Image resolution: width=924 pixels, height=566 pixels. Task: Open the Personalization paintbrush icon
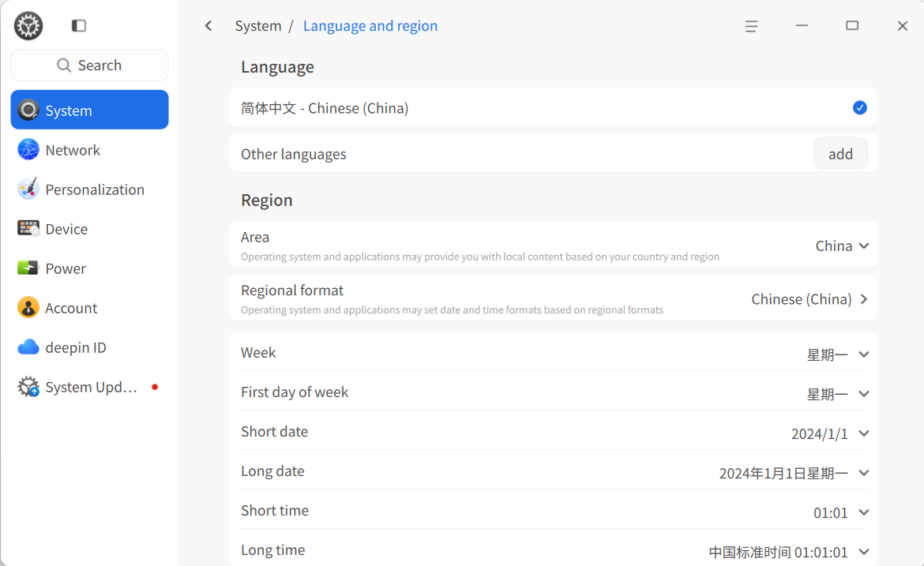coord(28,189)
